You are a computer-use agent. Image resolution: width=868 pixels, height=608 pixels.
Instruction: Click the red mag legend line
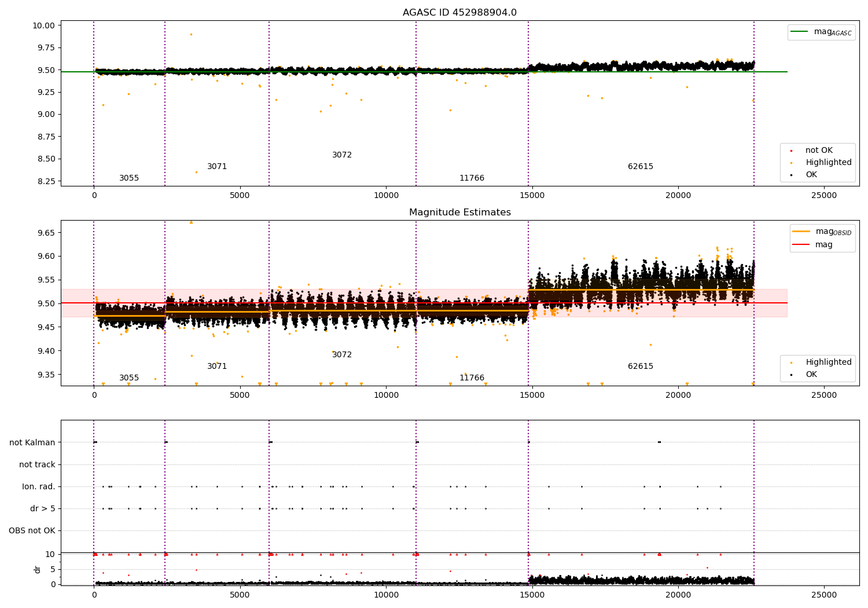point(801,245)
